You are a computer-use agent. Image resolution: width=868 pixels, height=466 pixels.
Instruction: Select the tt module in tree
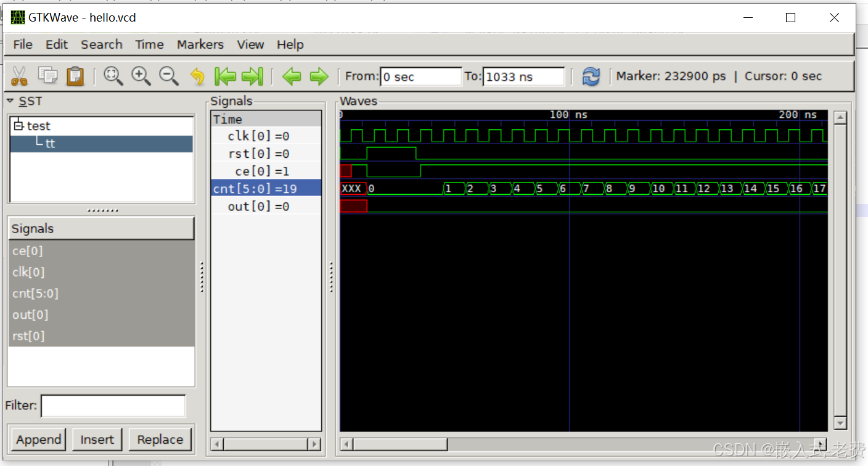[101, 144]
